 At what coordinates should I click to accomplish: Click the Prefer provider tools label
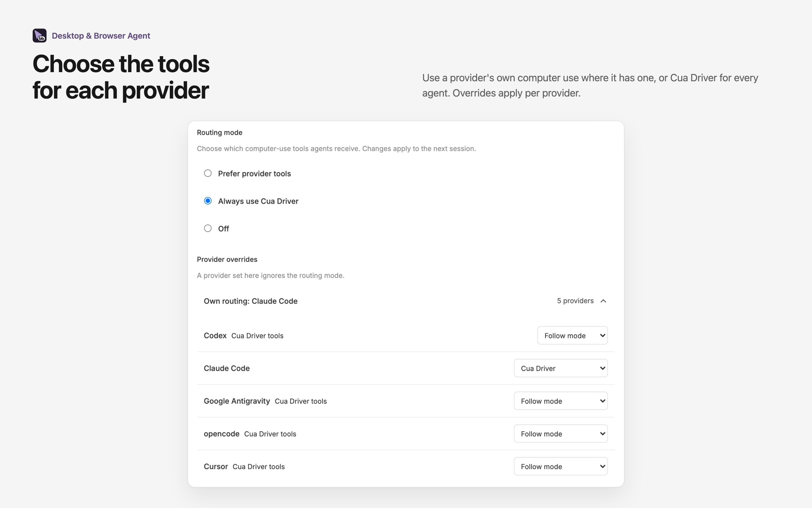254,174
